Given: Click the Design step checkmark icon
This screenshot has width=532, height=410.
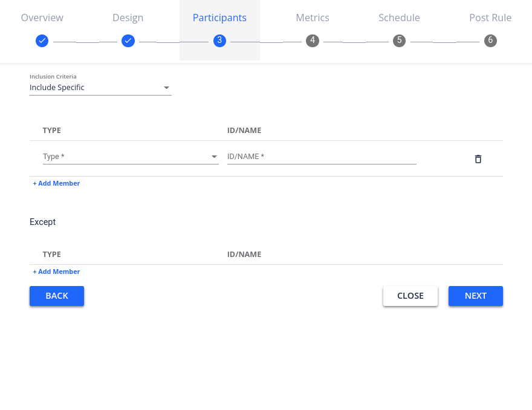Looking at the screenshot, I should tap(128, 41).
